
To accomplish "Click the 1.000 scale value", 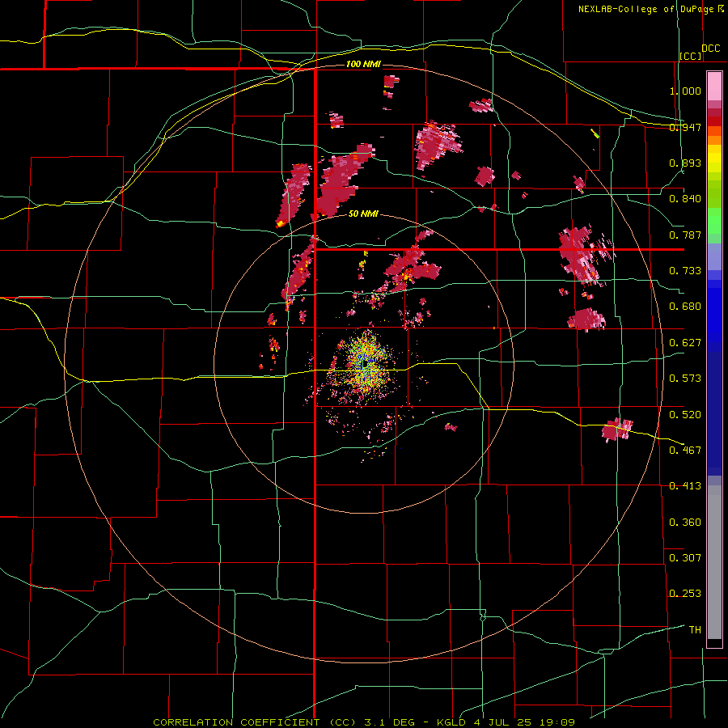I will 685,91.
